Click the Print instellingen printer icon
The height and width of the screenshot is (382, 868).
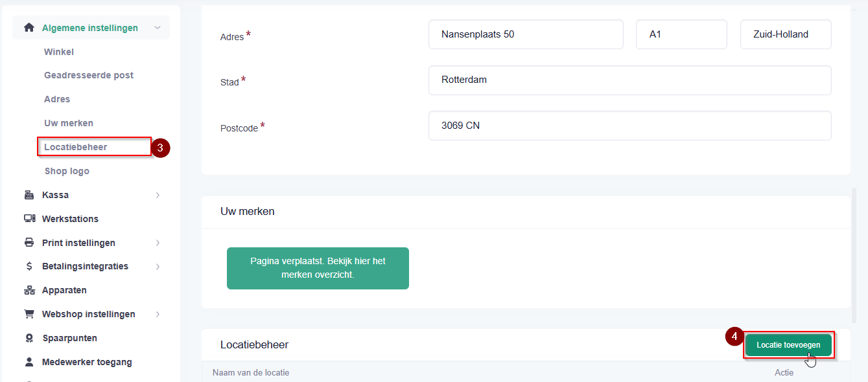pyautogui.click(x=29, y=243)
